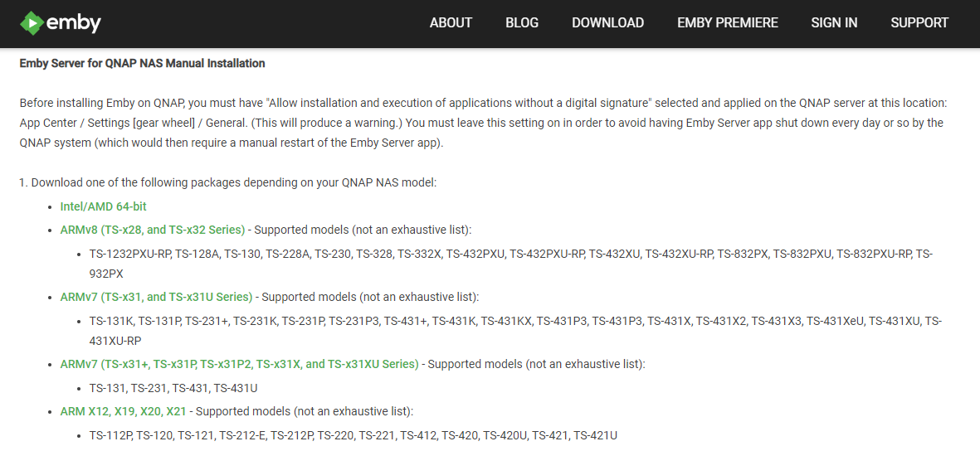
Task: Click the Emby green play logo icon
Action: (32, 23)
